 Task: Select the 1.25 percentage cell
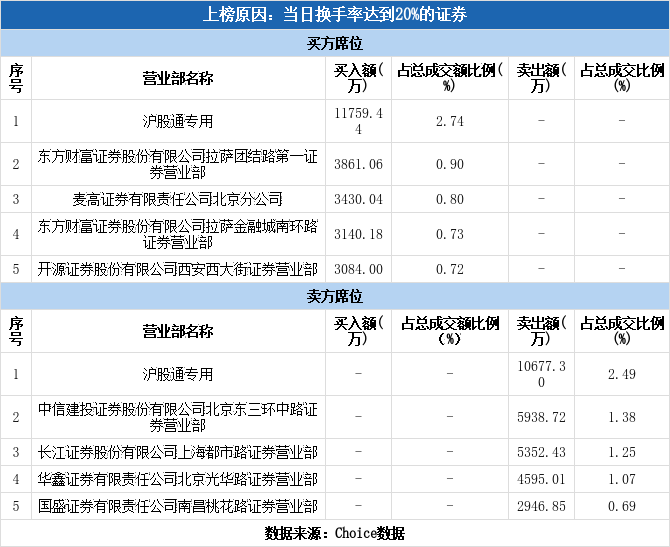pyautogui.click(x=622, y=452)
